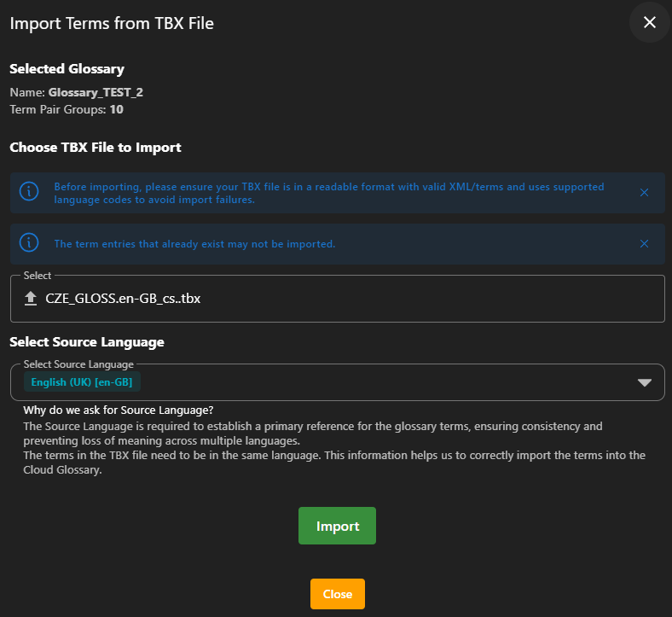Click the Why do we ask for Source Language text
The image size is (672, 617).
(x=119, y=410)
